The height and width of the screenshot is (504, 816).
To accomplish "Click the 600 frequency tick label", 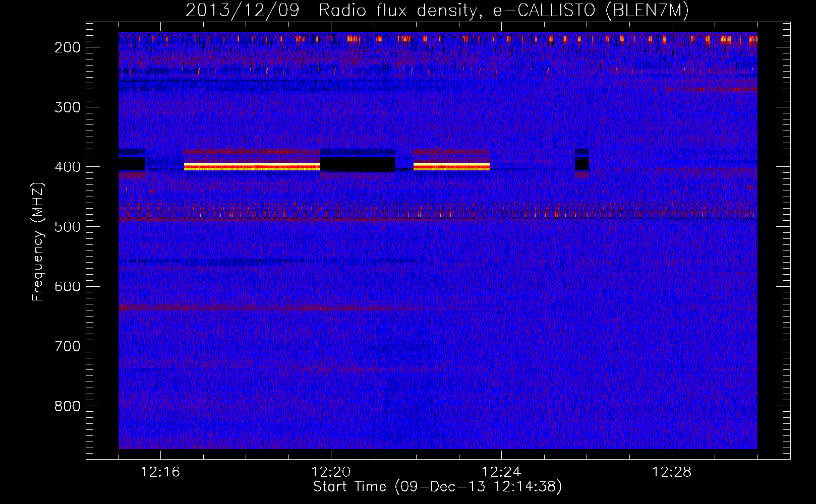I will pos(68,287).
